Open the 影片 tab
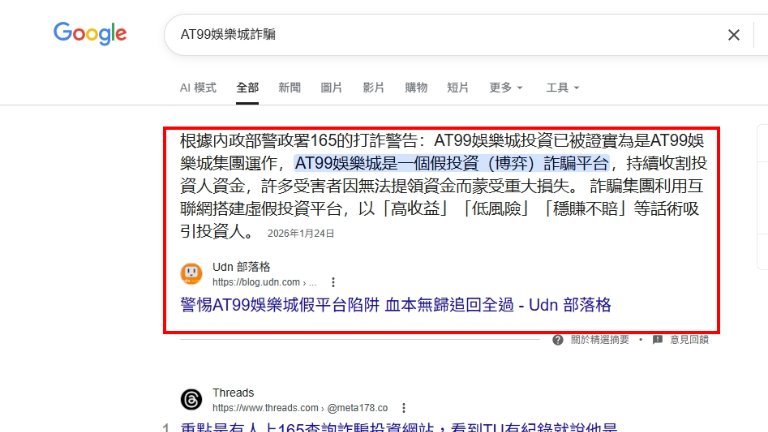Viewport: 768px width, 432px height. [374, 88]
